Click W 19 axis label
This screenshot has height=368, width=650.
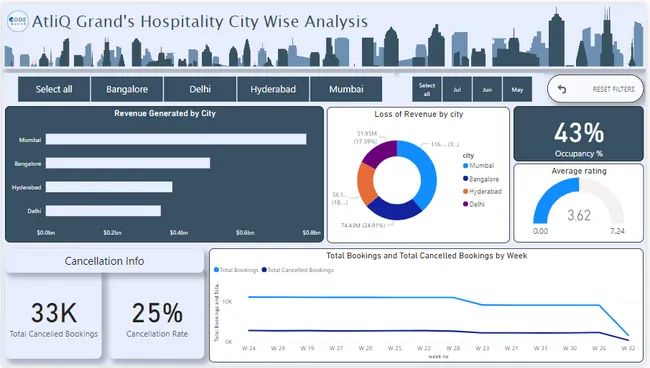307,348
